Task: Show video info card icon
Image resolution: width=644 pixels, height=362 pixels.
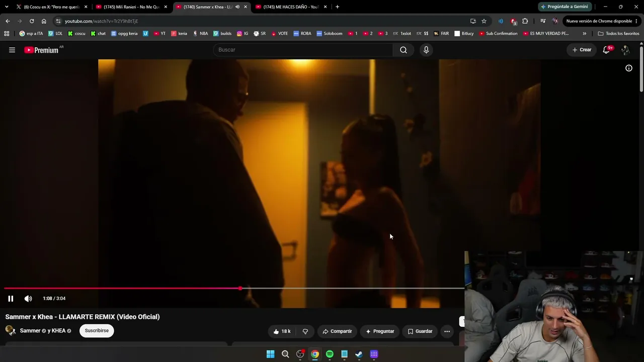Action: (x=629, y=68)
